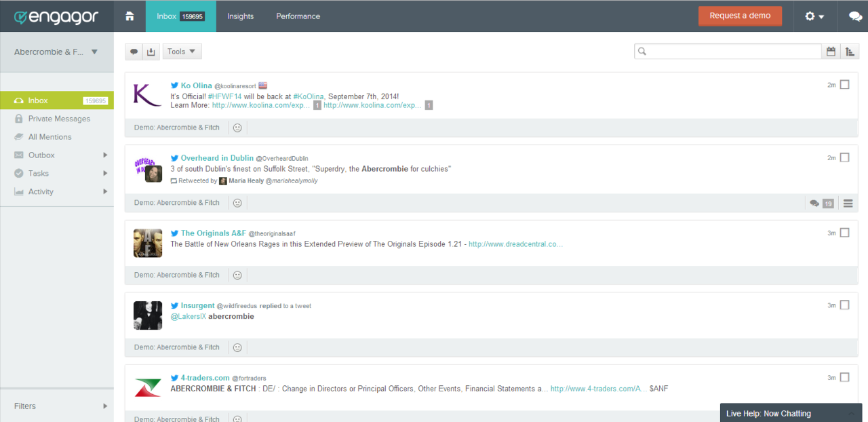Expand the Abercrombie & F... project selector
Viewport: 868px width, 422px height.
[x=56, y=52]
